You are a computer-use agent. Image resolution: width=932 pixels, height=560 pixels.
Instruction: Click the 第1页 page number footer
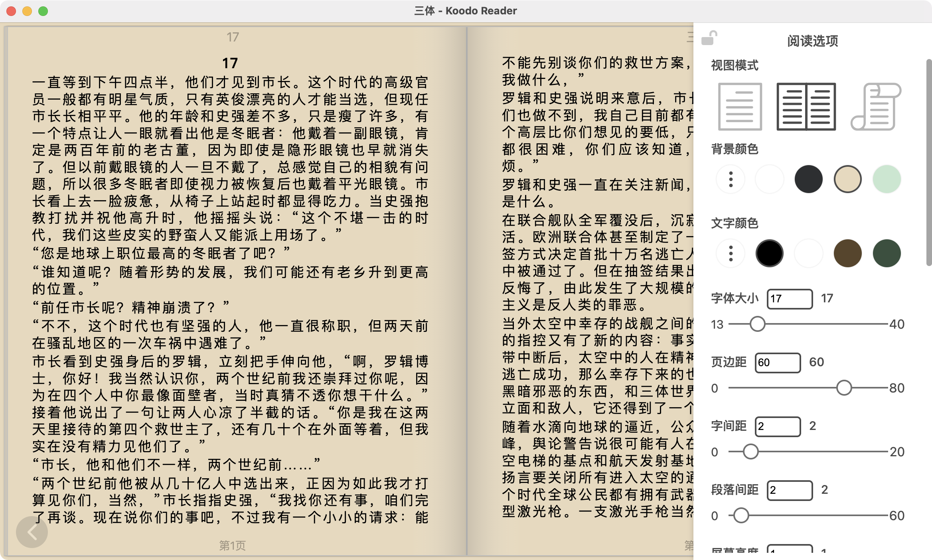click(x=232, y=545)
